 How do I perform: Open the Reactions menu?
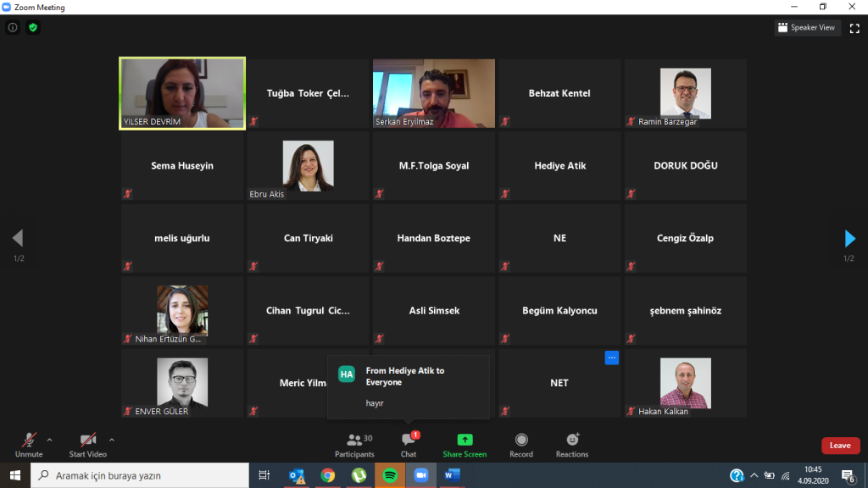pyautogui.click(x=572, y=445)
